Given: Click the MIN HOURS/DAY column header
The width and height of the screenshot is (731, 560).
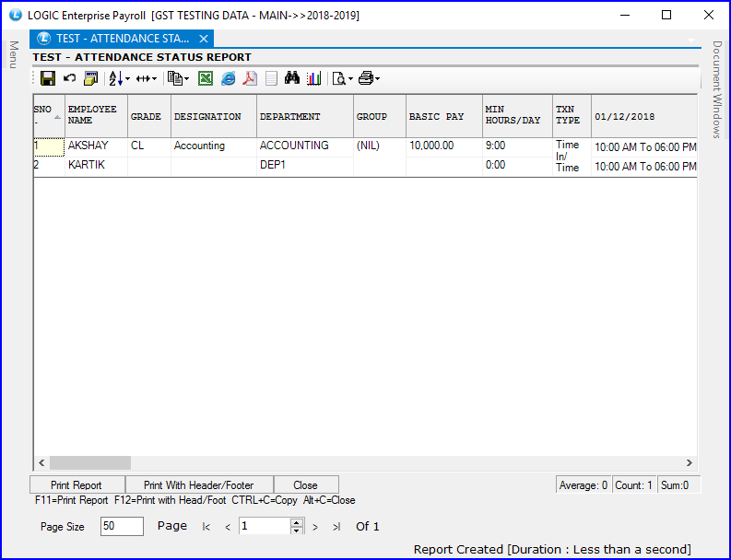Looking at the screenshot, I should point(517,116).
